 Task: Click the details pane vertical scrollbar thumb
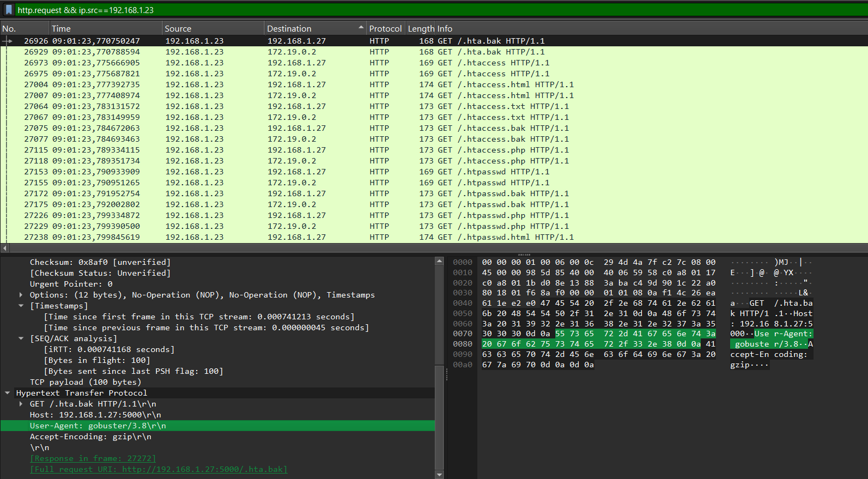pos(439,417)
